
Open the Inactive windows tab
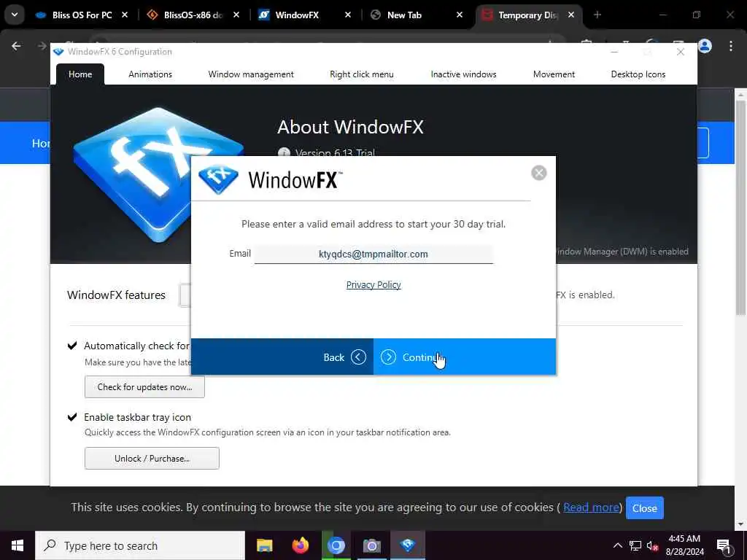(x=463, y=74)
